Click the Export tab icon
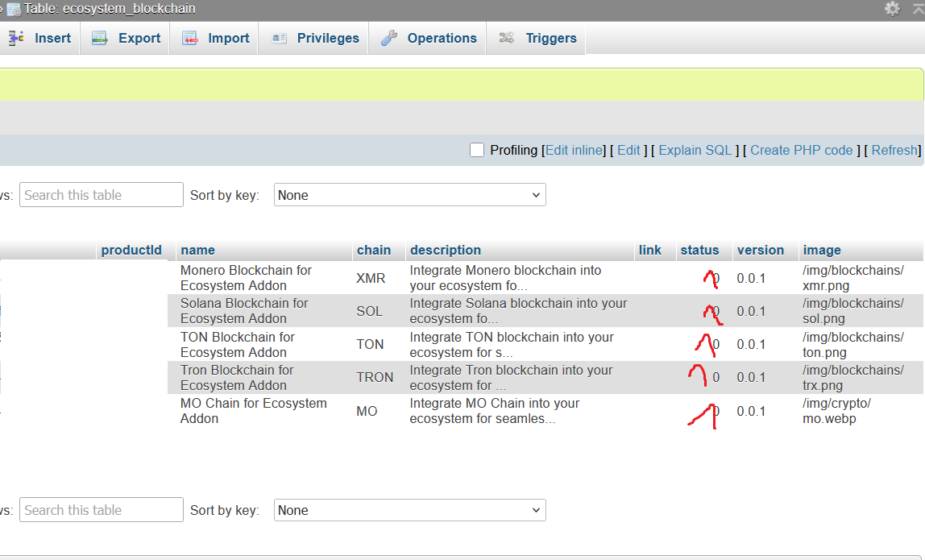The height and width of the screenshot is (560, 925). pyautogui.click(x=100, y=38)
